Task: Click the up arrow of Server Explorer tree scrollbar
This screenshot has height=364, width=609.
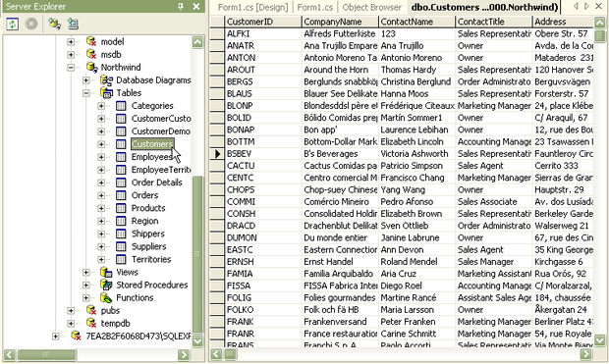Action: (197, 42)
